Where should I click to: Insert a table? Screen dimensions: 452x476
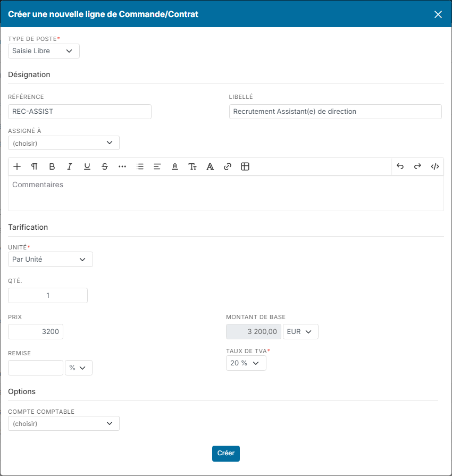coord(245,166)
